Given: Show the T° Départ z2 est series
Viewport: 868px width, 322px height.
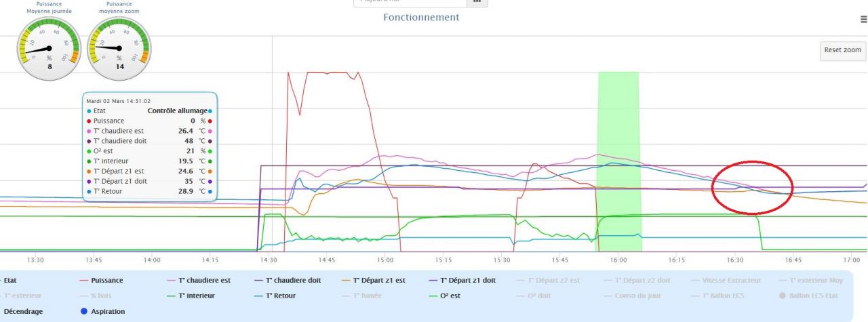Looking at the screenshot, I should pos(555,279).
